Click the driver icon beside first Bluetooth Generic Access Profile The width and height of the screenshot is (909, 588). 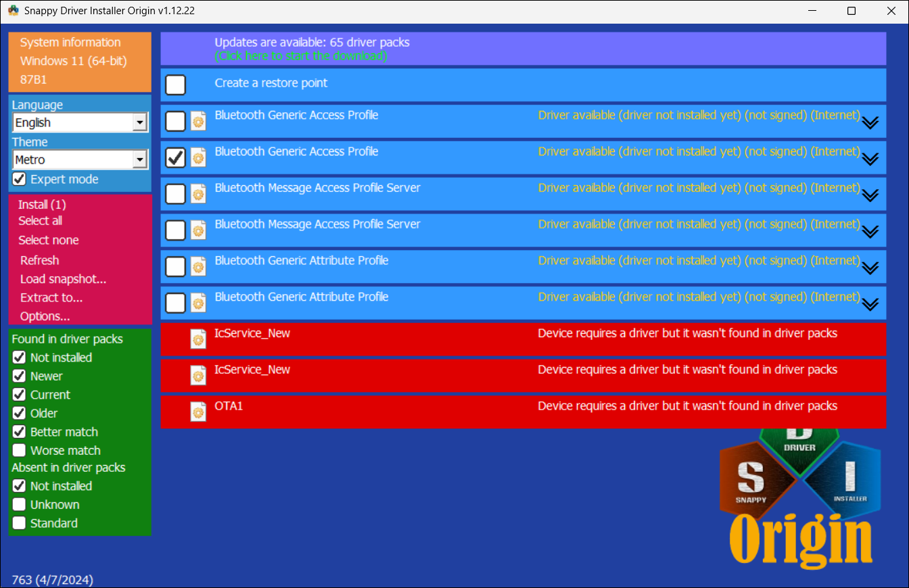197,120
